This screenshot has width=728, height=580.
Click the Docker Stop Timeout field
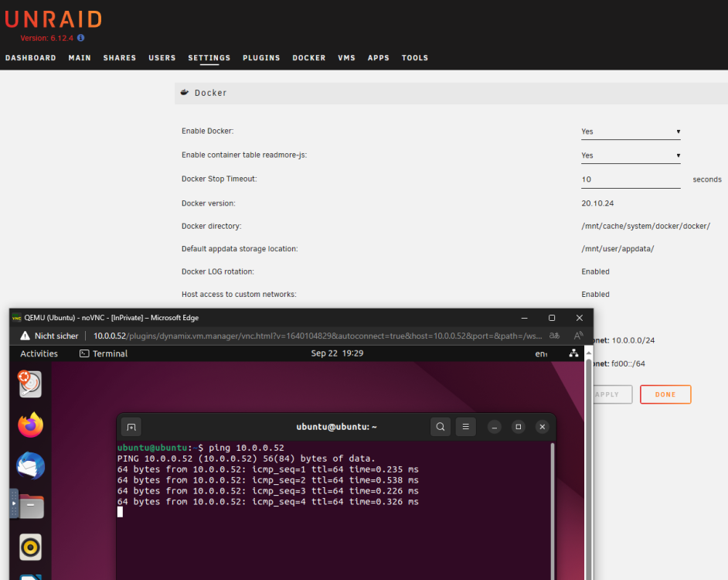631,179
